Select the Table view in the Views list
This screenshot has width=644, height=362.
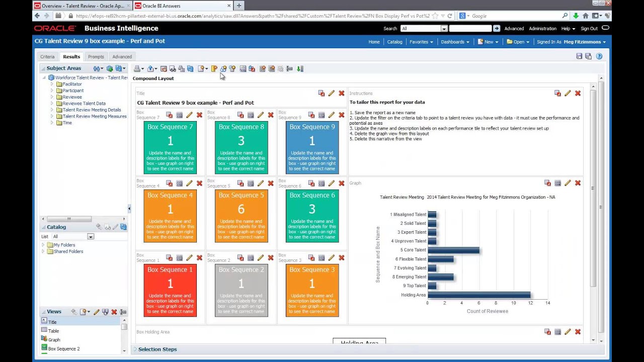point(53,331)
